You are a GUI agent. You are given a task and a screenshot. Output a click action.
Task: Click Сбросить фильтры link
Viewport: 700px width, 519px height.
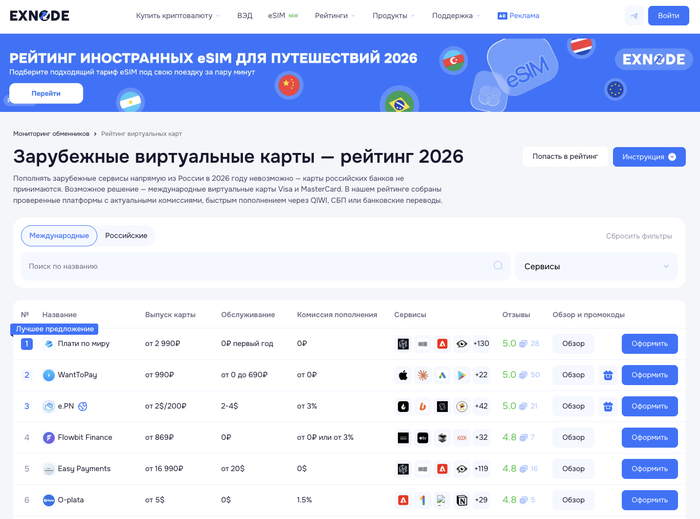pos(638,236)
